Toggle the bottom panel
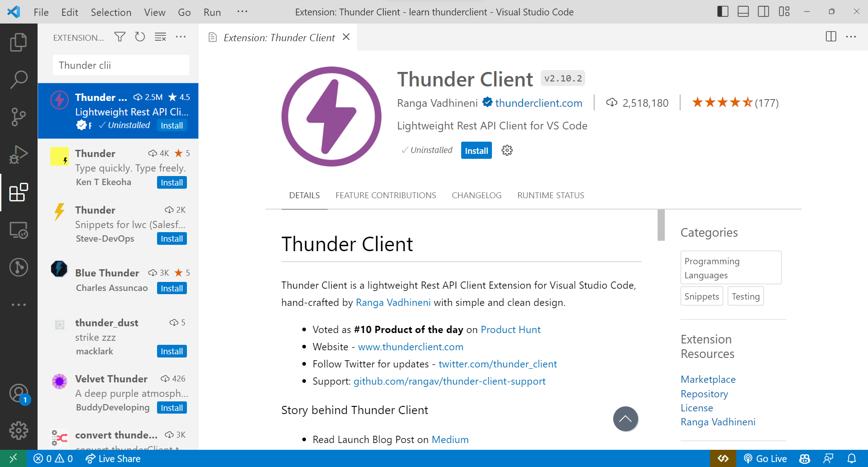Viewport: 868px width, 467px height. 743,12
